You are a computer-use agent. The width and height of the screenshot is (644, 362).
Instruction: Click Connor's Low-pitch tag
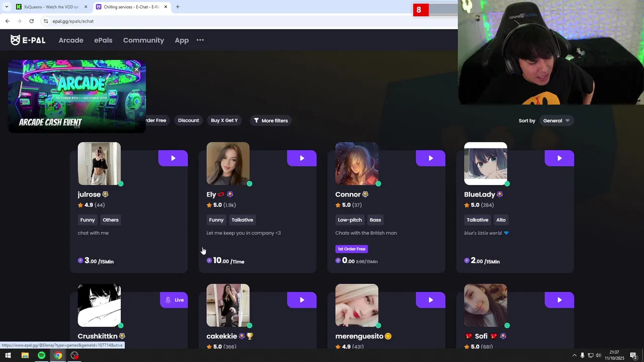pos(350,220)
